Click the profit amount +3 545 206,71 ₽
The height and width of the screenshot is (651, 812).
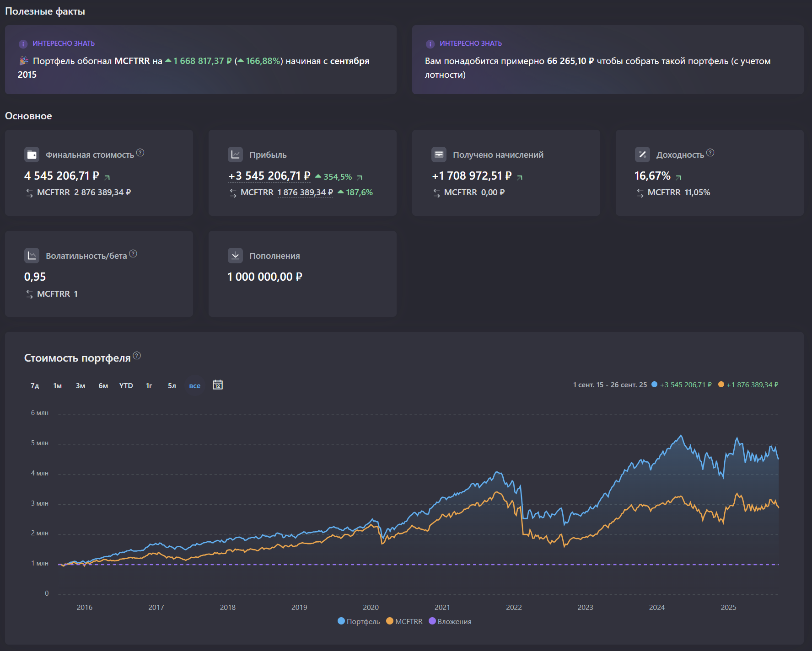269,176
